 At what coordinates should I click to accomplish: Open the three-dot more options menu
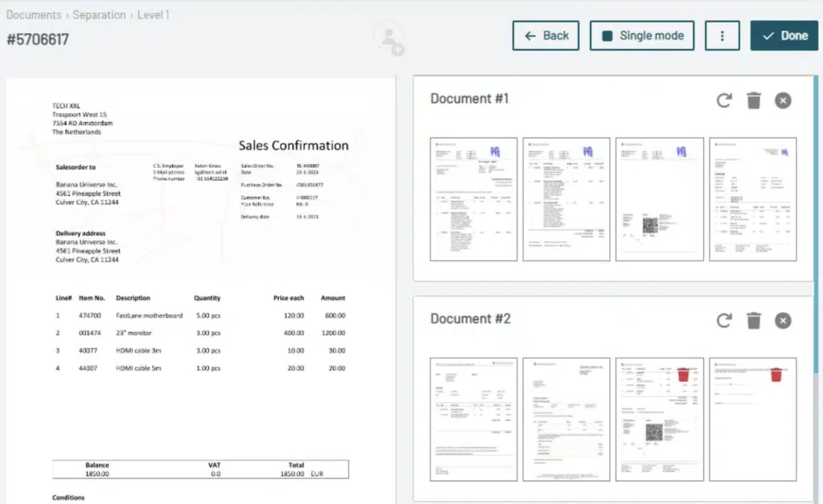pos(723,35)
